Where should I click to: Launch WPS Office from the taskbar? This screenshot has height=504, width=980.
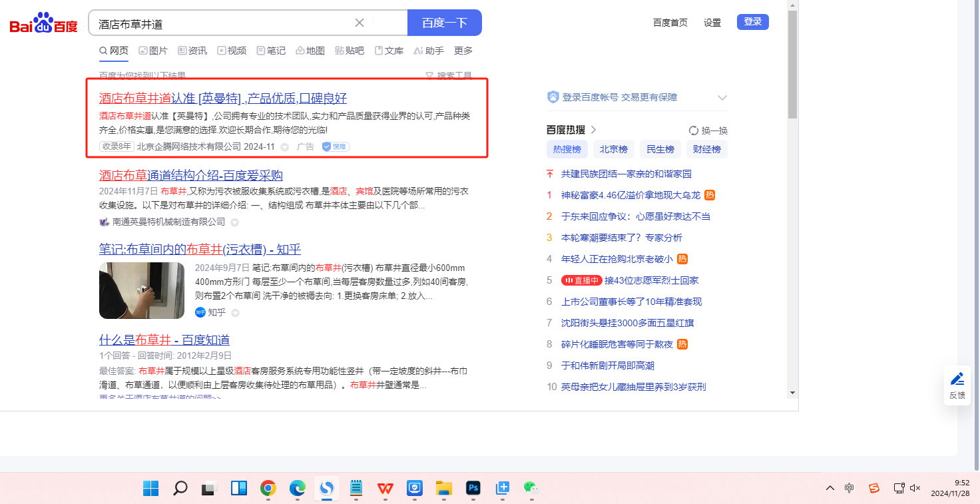coord(385,488)
